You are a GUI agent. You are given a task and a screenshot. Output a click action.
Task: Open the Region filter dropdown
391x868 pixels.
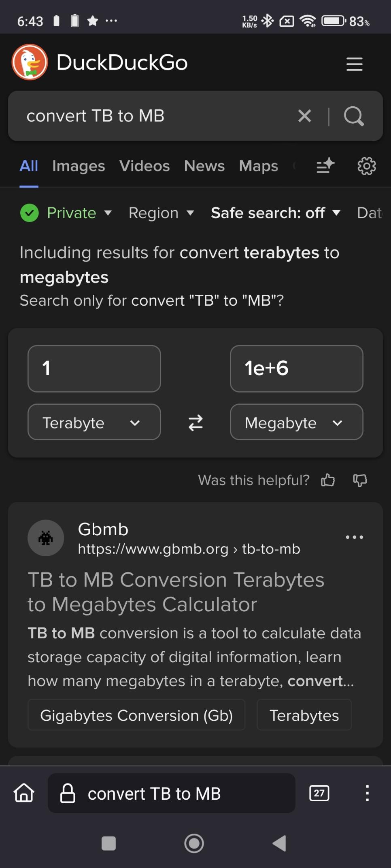[161, 213]
